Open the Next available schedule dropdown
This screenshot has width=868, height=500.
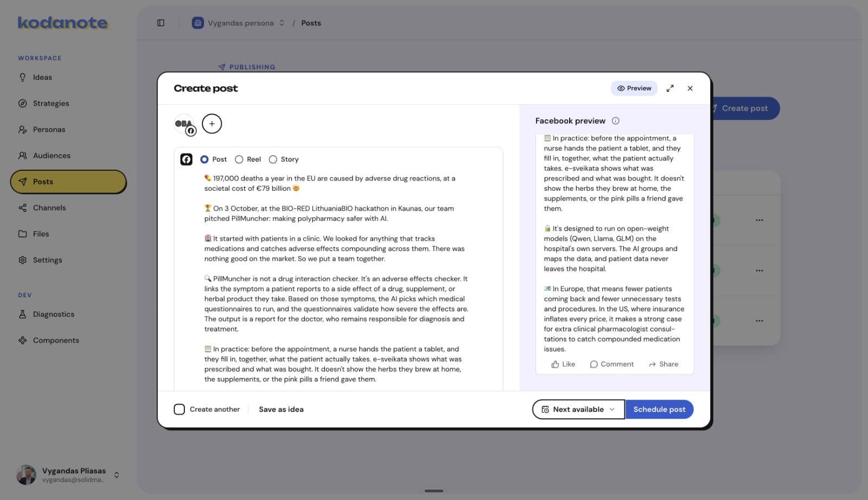(578, 409)
